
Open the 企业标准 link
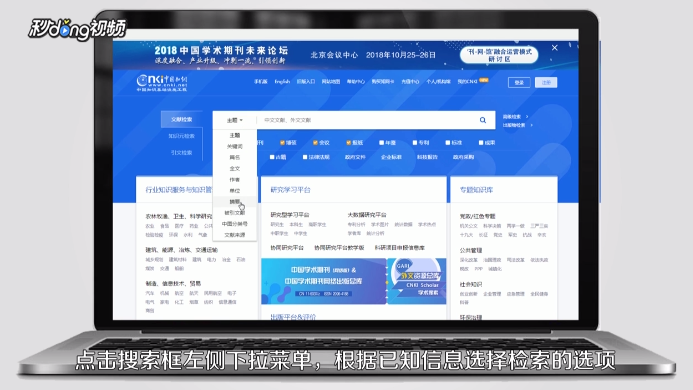point(391,157)
